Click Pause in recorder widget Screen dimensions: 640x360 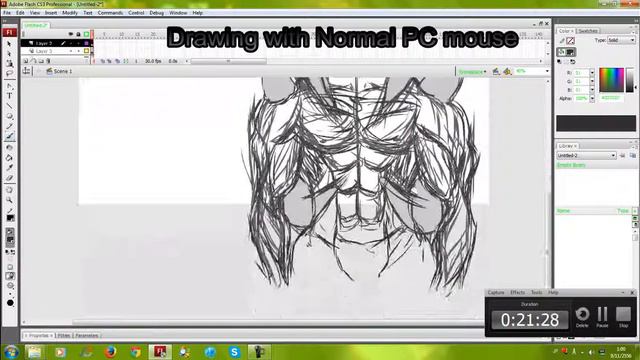[x=602, y=317]
